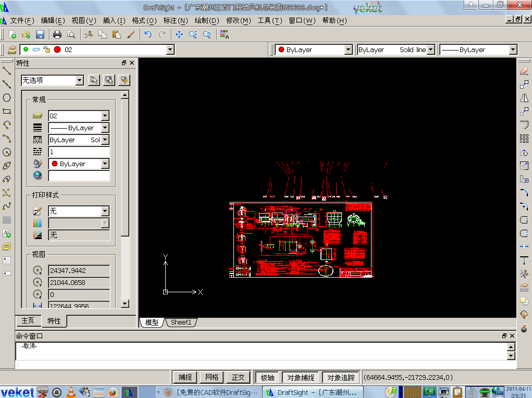Select the Pattern array tool
The width and height of the screenshot is (532, 398).
coord(524,139)
